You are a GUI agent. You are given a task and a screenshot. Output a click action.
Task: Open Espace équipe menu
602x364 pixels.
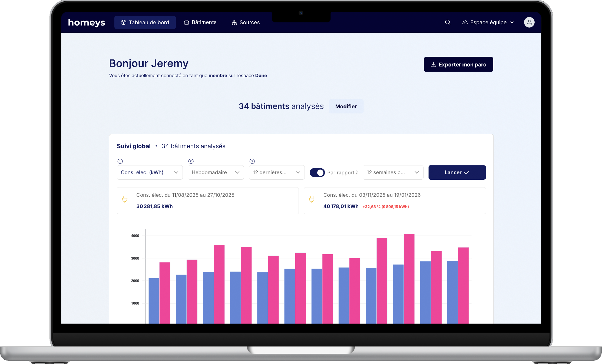(488, 22)
